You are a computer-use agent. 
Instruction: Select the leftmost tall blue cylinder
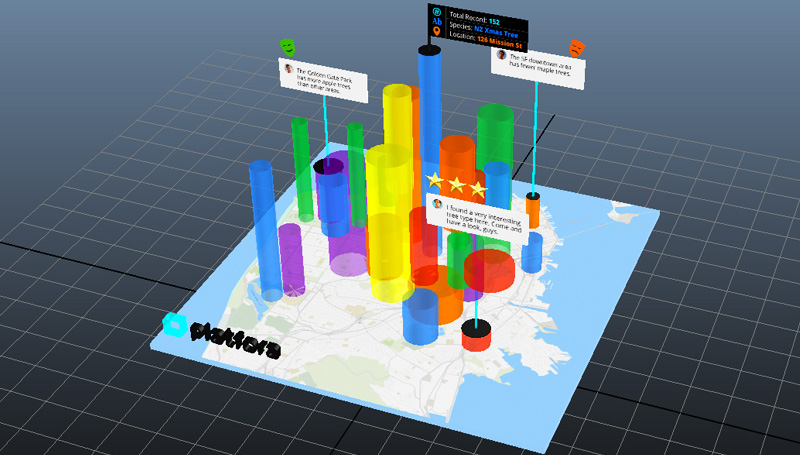266,230
